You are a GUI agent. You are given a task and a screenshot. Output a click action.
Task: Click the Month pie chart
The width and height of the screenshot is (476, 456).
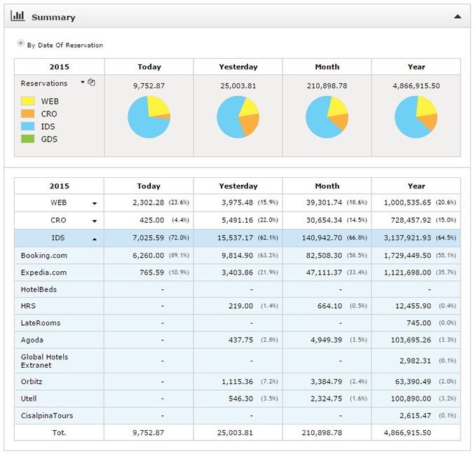327,117
